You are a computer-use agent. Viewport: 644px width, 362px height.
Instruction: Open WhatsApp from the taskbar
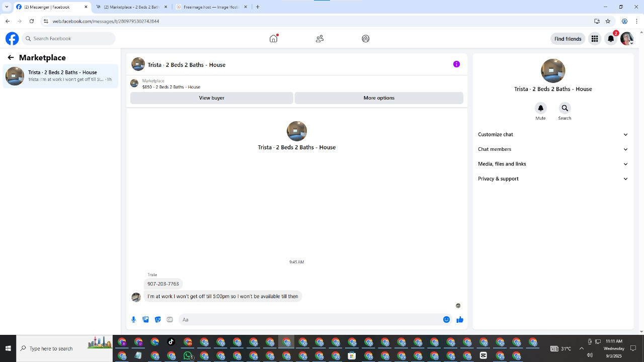(x=188, y=355)
